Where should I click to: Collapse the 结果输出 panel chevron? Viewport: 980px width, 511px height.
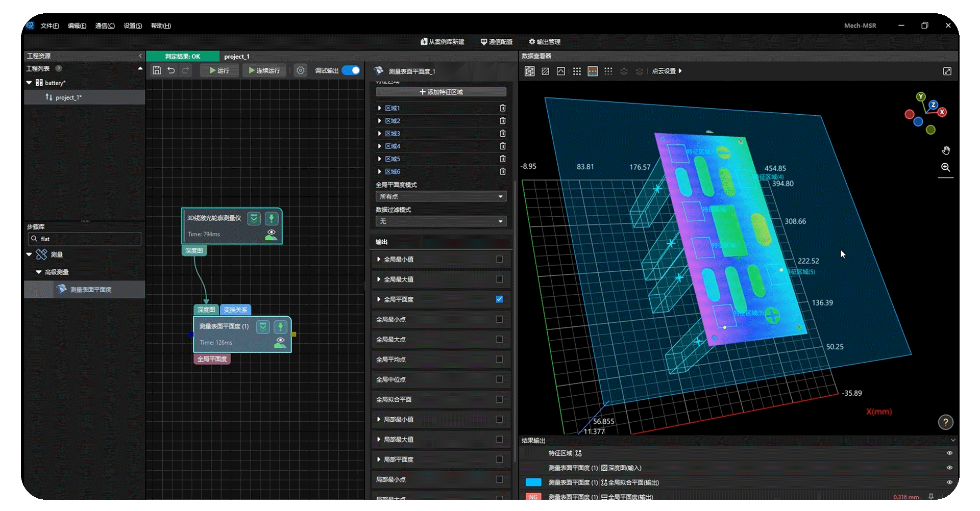[953, 440]
